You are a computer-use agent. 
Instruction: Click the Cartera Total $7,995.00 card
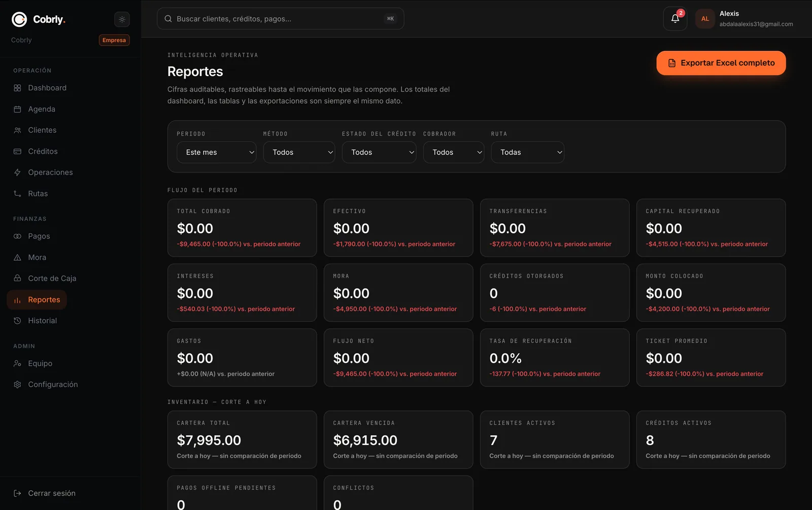pos(242,439)
